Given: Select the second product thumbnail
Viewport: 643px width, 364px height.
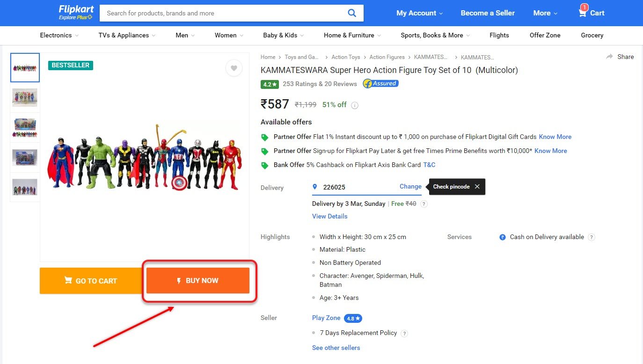Looking at the screenshot, I should (25, 97).
